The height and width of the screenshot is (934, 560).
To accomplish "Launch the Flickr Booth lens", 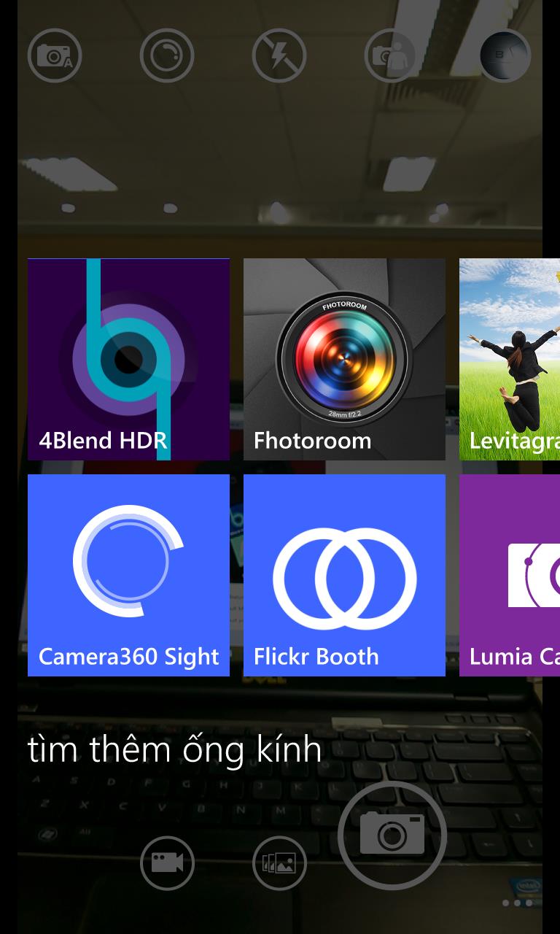I will 344,575.
